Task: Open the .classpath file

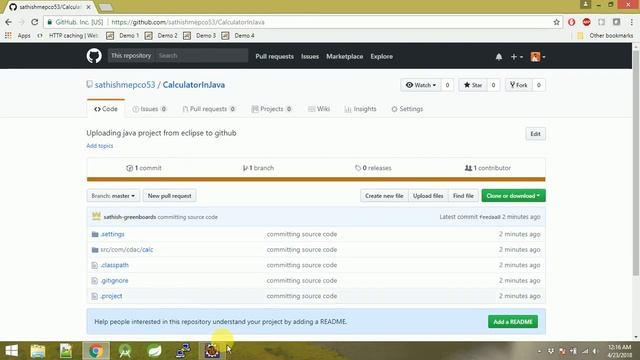Action: tap(114, 265)
